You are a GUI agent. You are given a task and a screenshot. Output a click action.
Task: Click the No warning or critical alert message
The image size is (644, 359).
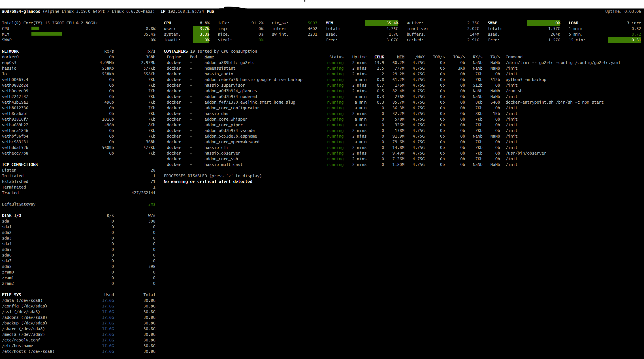click(x=208, y=181)
